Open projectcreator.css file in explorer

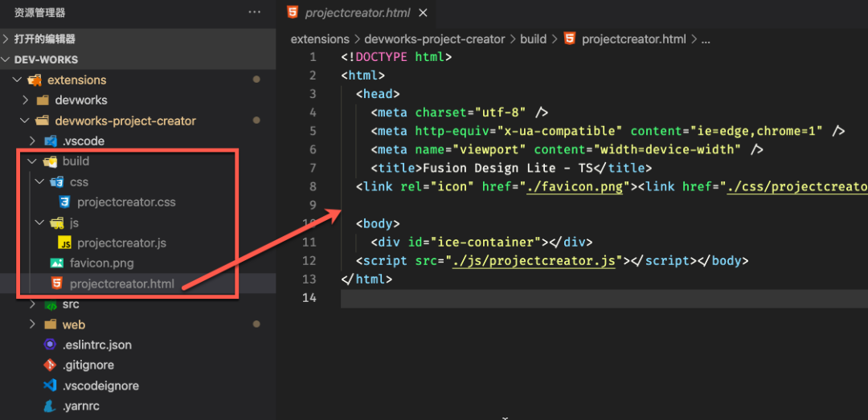point(126,202)
